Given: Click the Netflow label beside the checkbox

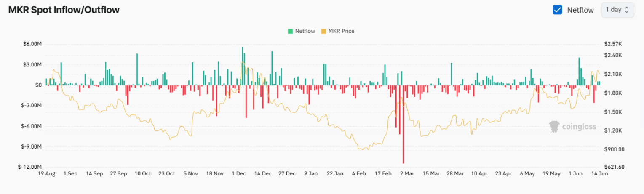Looking at the screenshot, I should [580, 10].
